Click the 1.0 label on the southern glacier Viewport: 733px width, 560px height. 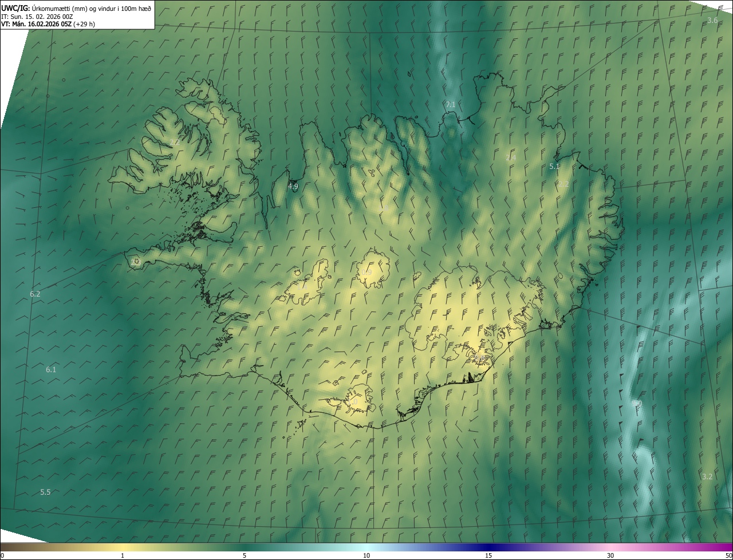pyautogui.click(x=352, y=403)
